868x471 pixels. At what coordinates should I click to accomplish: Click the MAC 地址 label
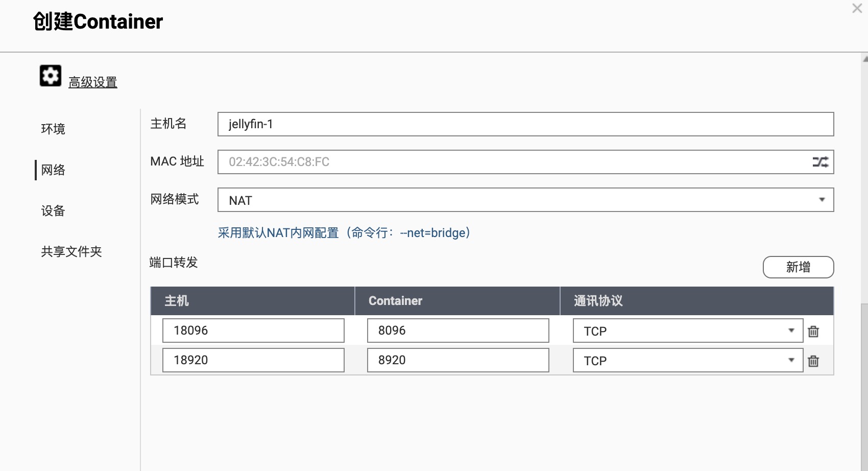pyautogui.click(x=177, y=161)
